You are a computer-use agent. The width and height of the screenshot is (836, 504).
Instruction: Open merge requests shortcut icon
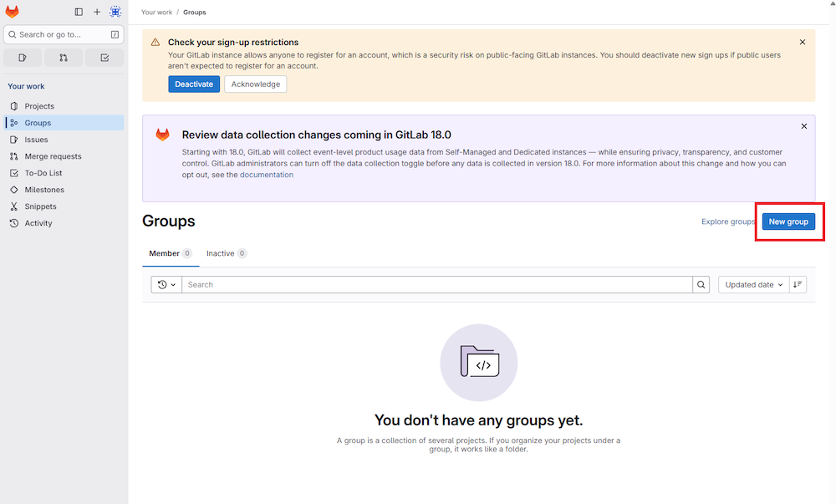tap(64, 58)
